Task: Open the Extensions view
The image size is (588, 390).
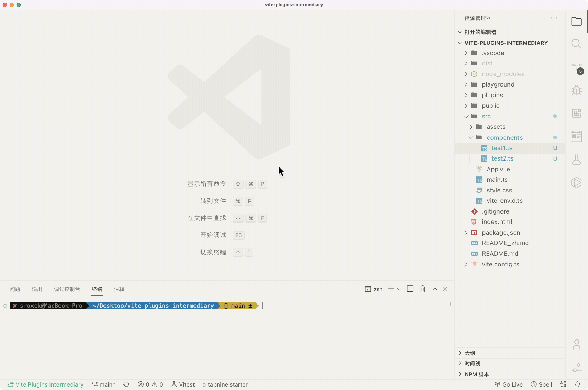Action: coord(576,113)
